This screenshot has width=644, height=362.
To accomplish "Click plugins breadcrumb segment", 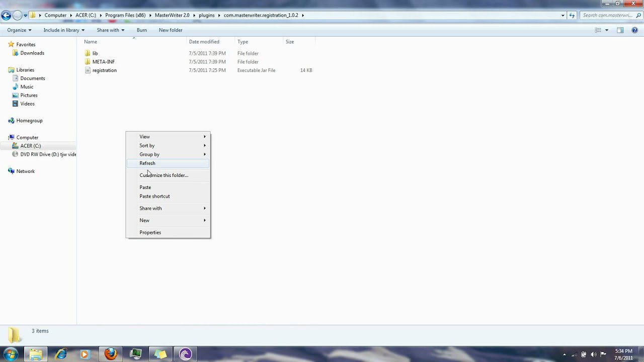I will 206,15.
